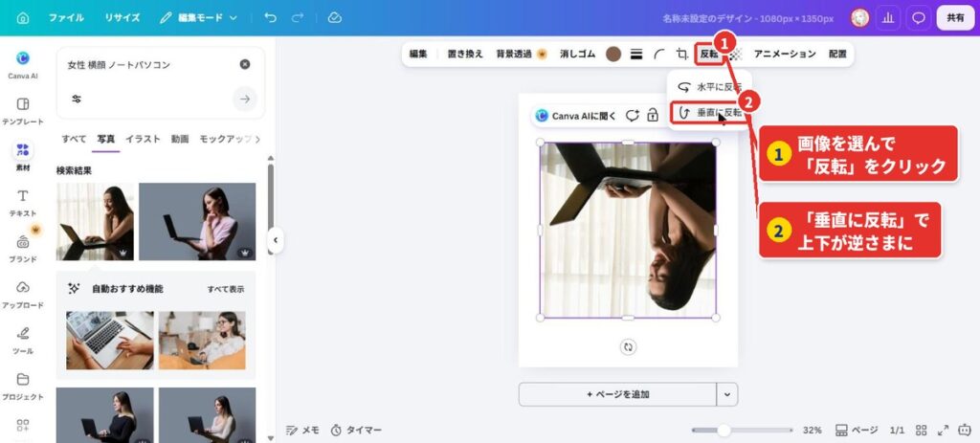The image size is (980, 443).
Task: Clear the search text with the X icon
Action: tap(245, 64)
